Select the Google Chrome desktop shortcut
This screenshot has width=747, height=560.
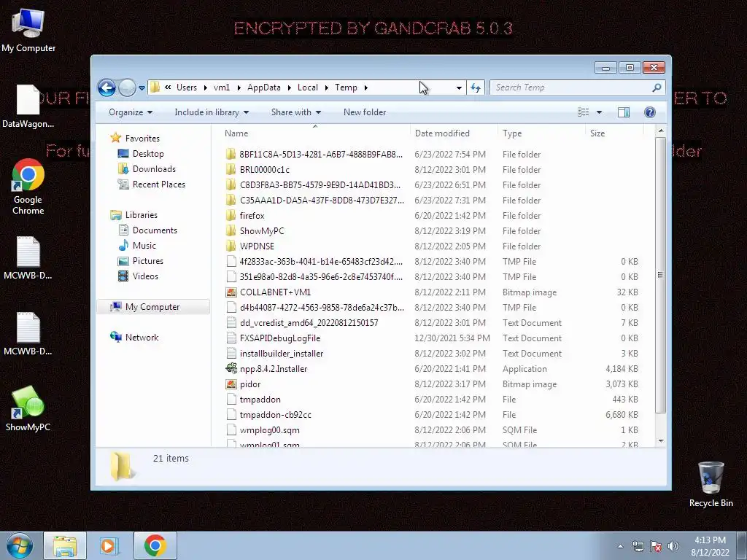click(28, 187)
